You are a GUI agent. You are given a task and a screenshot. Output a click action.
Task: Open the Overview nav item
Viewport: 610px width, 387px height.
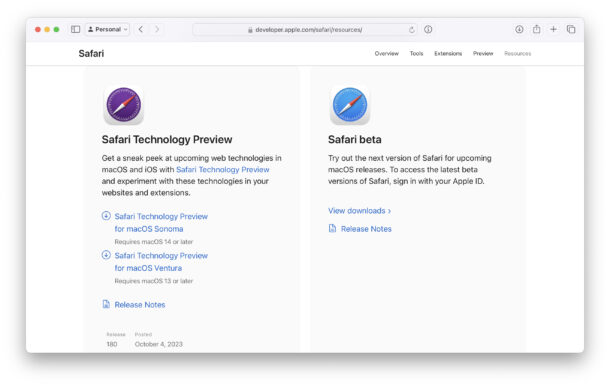[386, 54]
